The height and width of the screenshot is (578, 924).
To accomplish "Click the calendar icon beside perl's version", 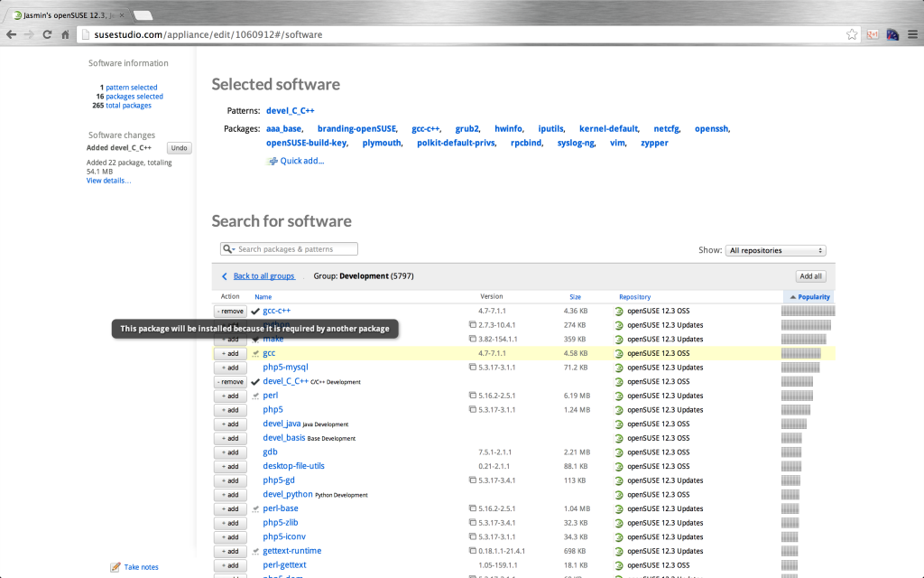I will [472, 395].
